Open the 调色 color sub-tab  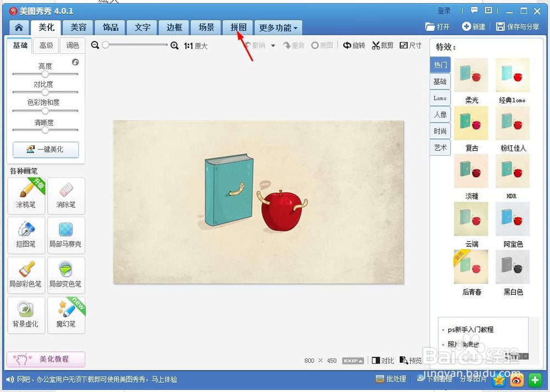click(72, 45)
